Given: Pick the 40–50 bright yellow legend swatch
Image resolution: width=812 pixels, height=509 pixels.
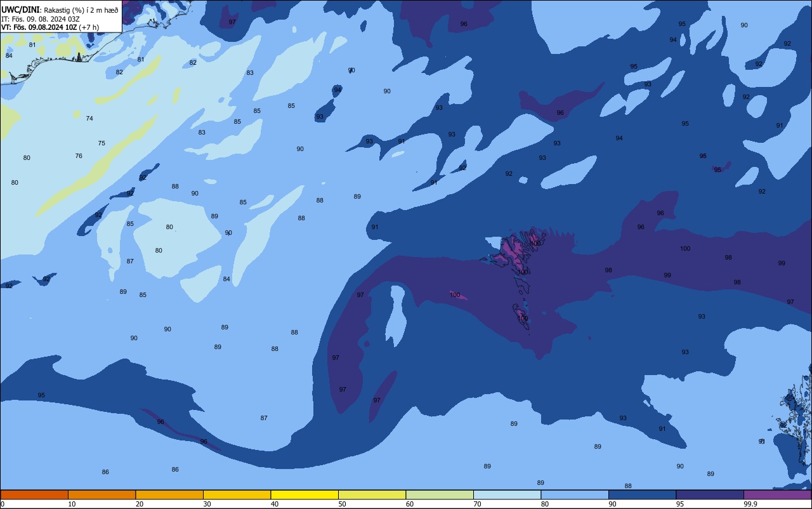Looking at the screenshot, I should [x=304, y=494].
